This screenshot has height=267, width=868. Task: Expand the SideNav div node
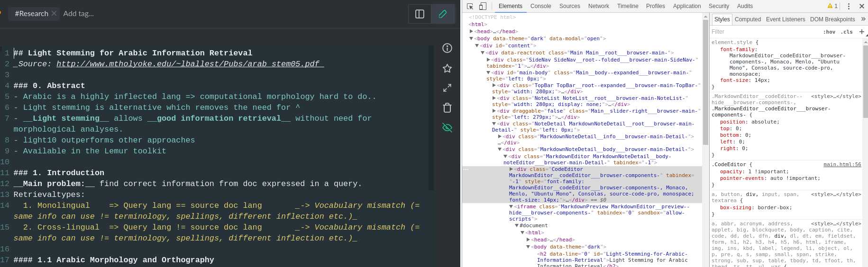(488, 60)
